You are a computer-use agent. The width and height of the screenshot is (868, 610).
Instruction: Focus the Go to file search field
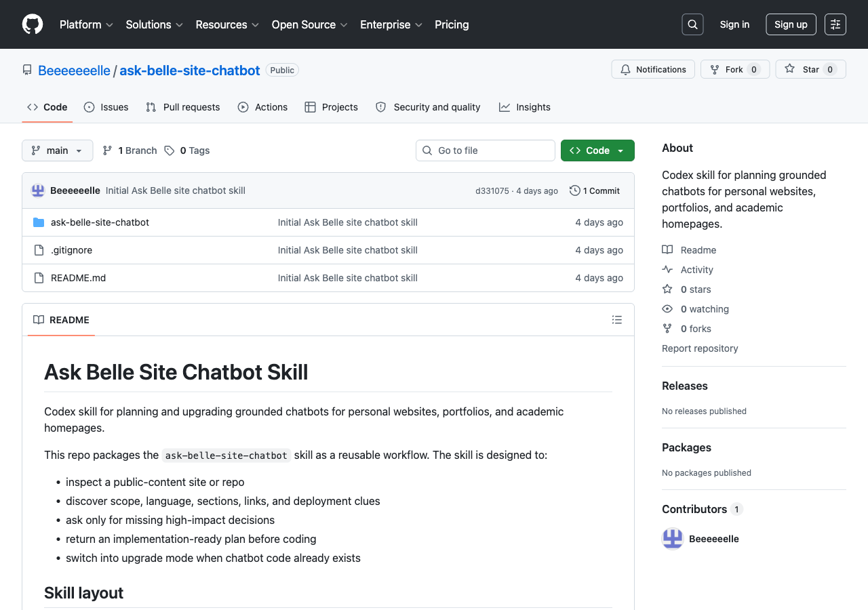coord(485,150)
